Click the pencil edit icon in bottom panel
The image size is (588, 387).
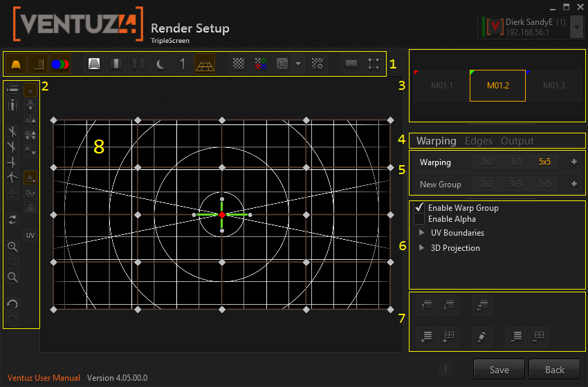(481, 337)
